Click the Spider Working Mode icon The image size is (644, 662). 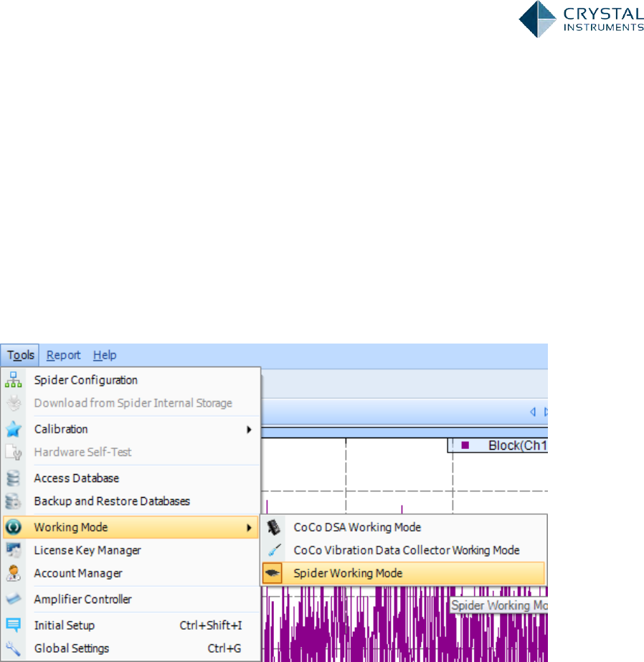coord(273,573)
